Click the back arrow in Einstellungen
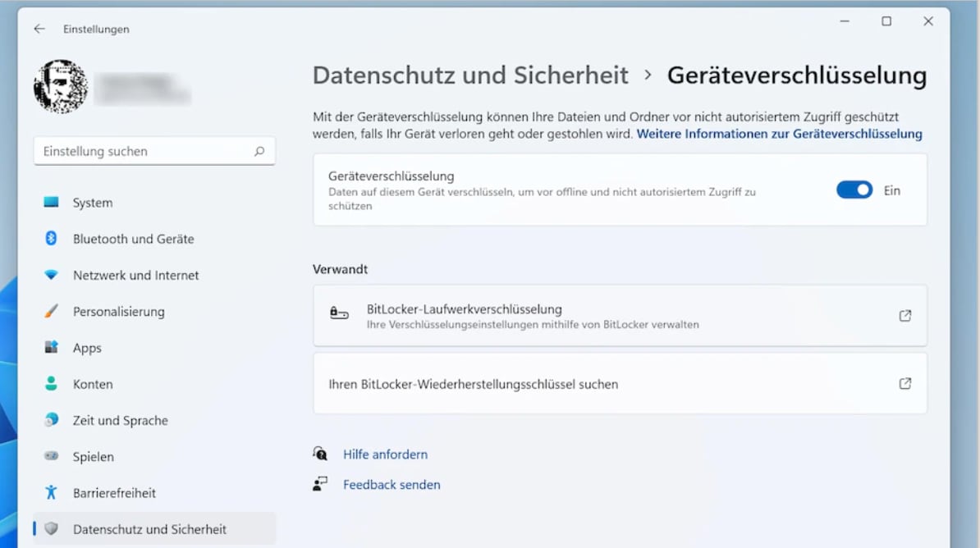Viewport: 980px width, 548px height. point(39,29)
